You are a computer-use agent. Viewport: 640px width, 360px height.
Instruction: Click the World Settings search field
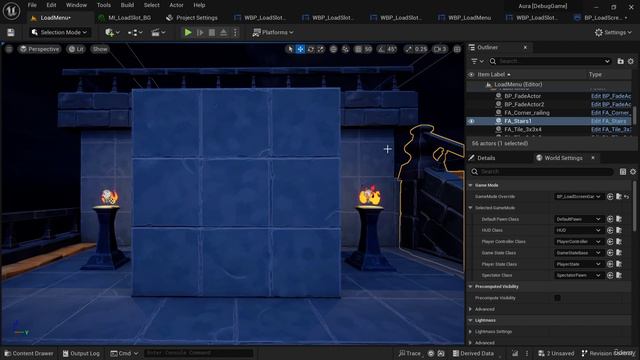click(541, 172)
